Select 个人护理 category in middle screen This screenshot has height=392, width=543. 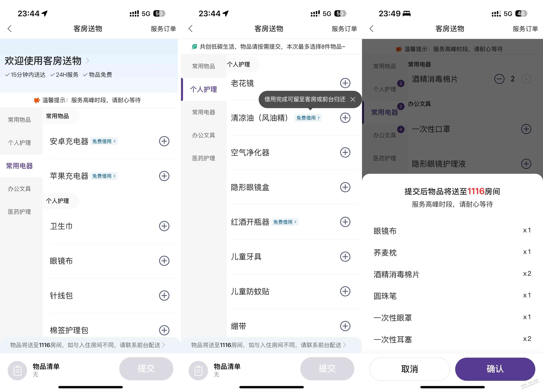pyautogui.click(x=204, y=89)
